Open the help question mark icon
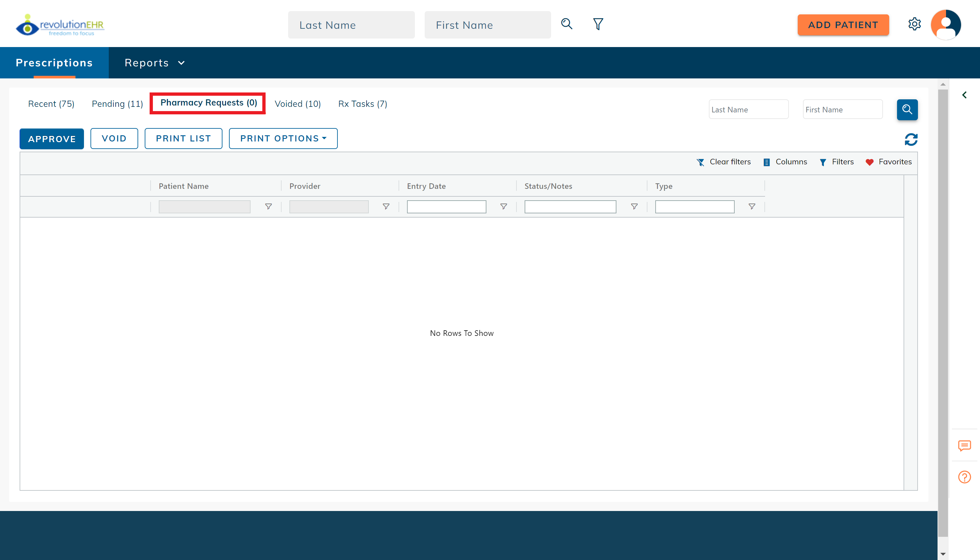Viewport: 980px width, 560px height. click(x=964, y=477)
